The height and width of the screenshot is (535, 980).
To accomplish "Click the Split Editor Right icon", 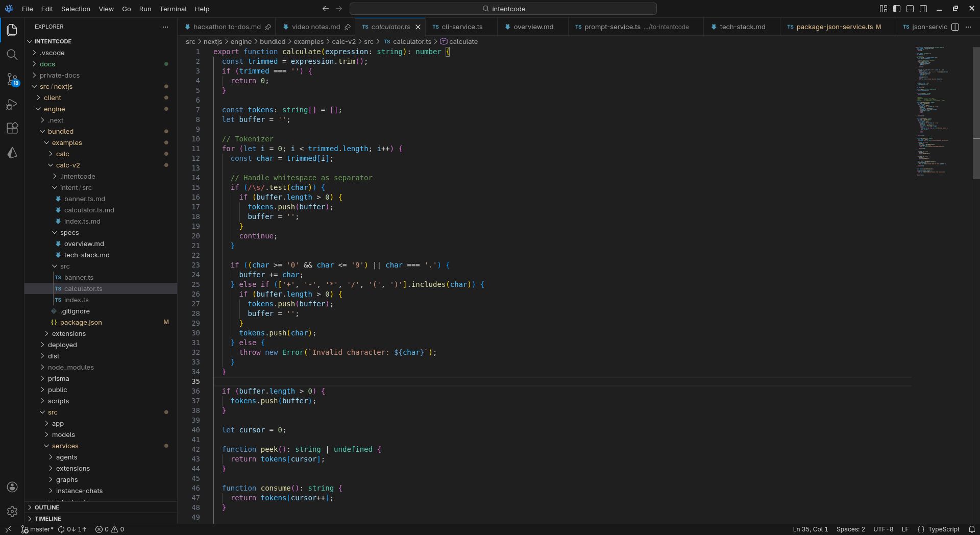I will click(955, 27).
